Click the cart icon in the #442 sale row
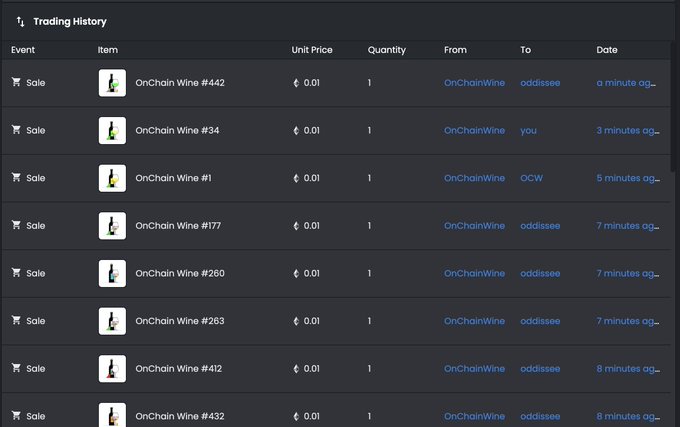This screenshot has width=680, height=427. pos(16,82)
